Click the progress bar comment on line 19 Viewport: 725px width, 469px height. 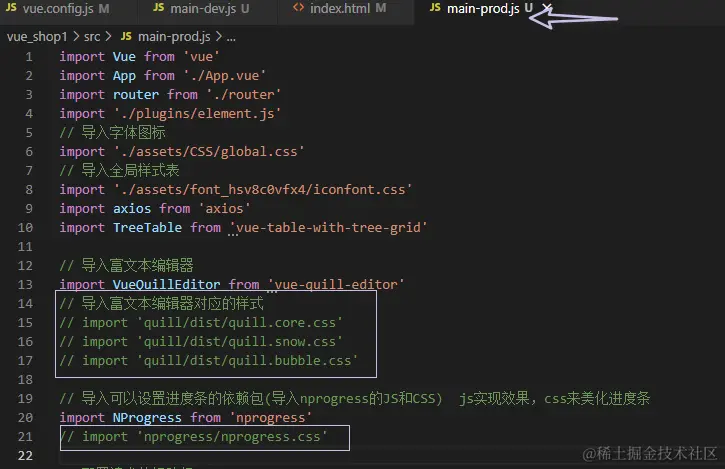click(x=355, y=398)
